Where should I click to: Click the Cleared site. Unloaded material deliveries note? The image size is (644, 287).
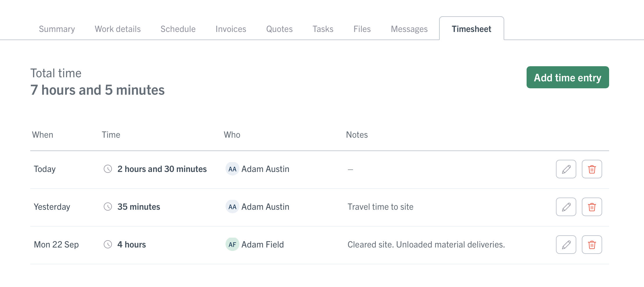point(426,245)
